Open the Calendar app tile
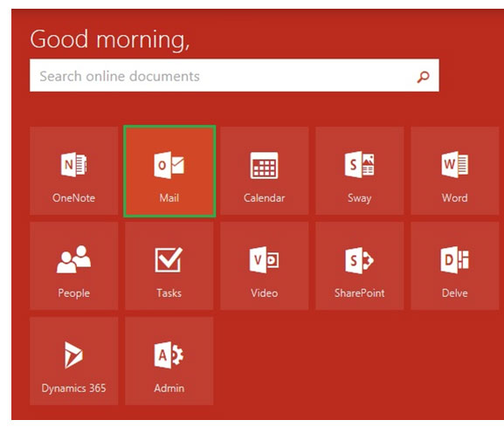 pos(264,170)
